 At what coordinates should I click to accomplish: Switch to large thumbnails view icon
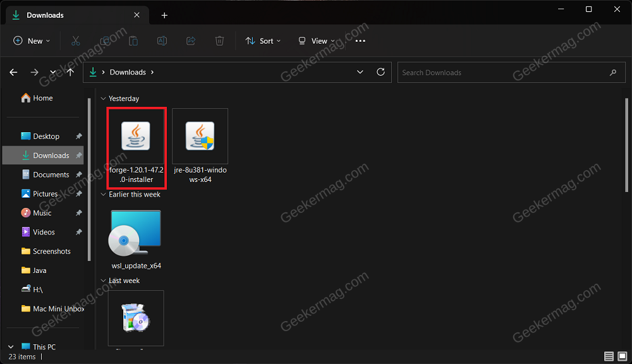(x=623, y=356)
